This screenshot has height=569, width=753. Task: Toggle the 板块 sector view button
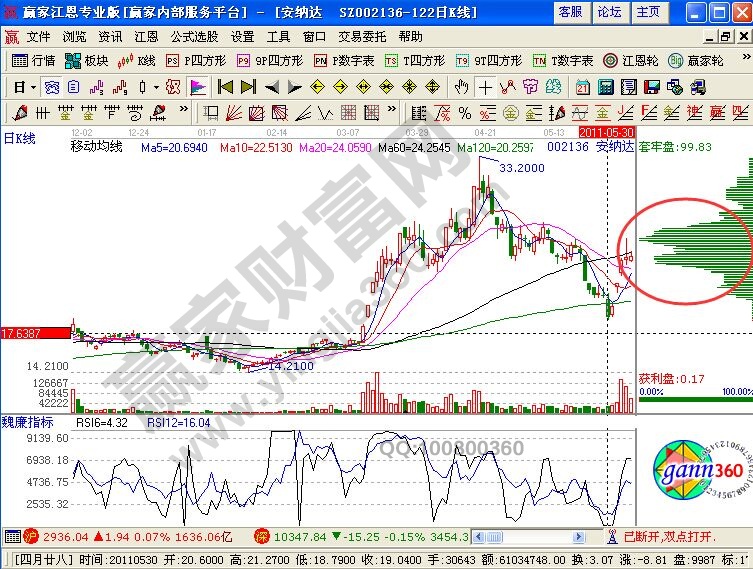88,60
